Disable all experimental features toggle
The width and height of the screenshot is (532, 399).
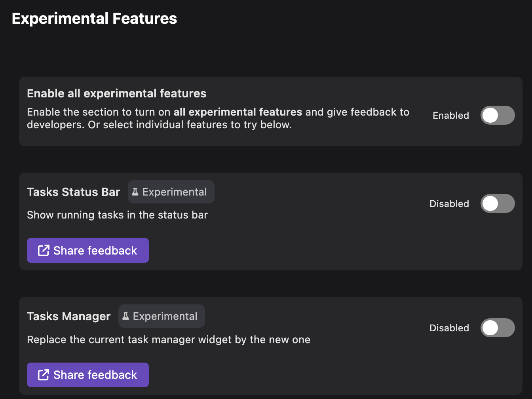(498, 115)
